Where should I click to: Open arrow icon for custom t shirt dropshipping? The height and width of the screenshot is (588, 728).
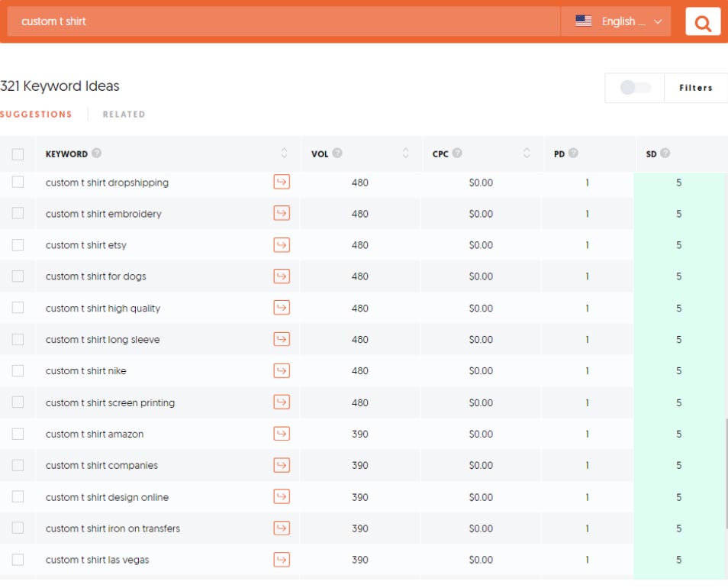tap(282, 182)
